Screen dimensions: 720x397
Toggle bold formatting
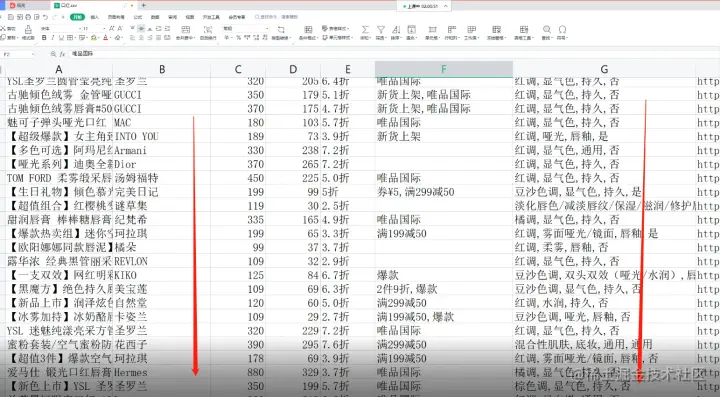click(44, 38)
